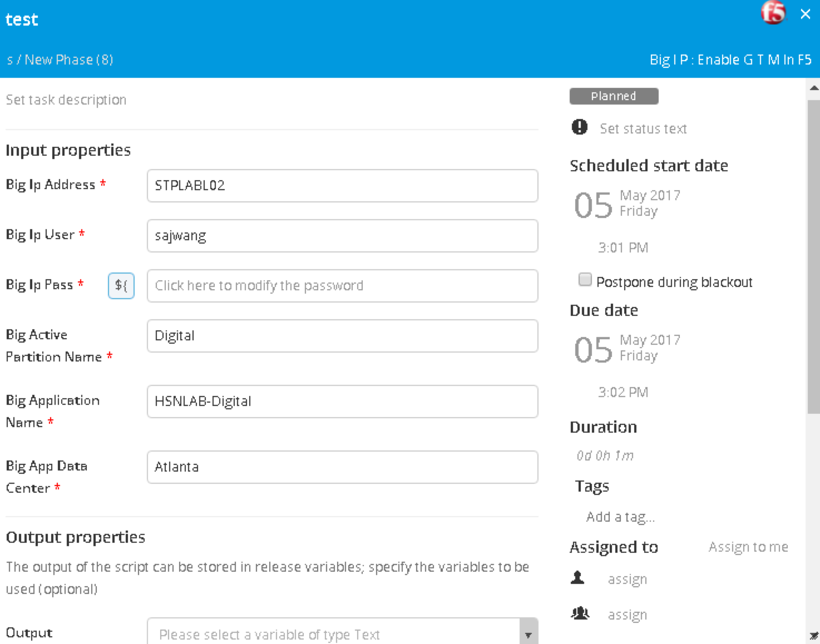Change due time 3:02 PM
This screenshot has height=644, width=820.
click(623, 392)
